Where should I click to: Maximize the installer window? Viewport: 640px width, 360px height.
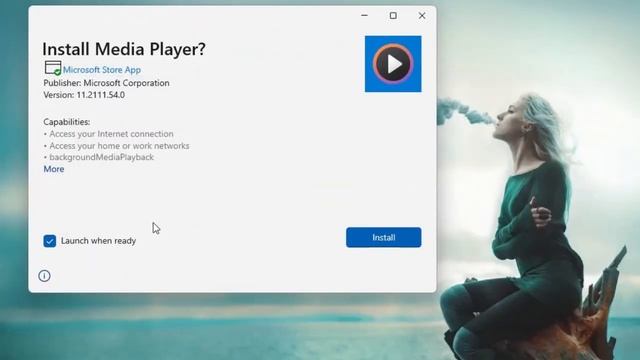(x=393, y=16)
